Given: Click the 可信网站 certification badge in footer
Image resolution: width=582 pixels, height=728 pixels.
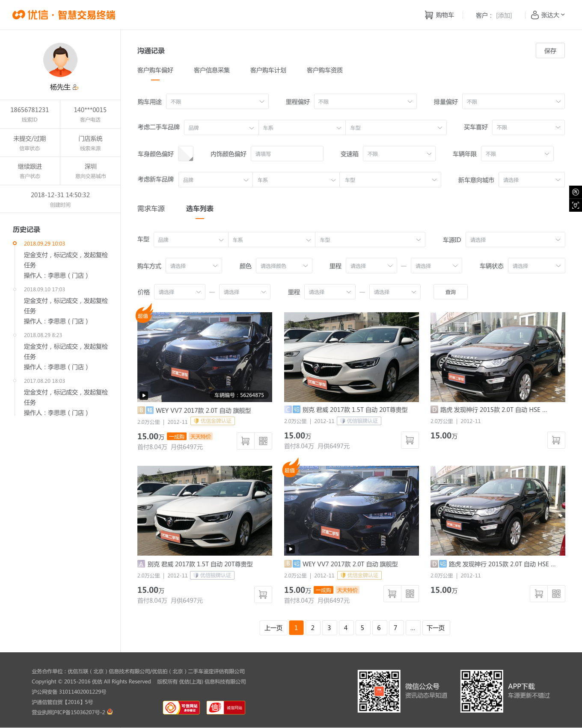Looking at the screenshot, I should coord(181,707).
